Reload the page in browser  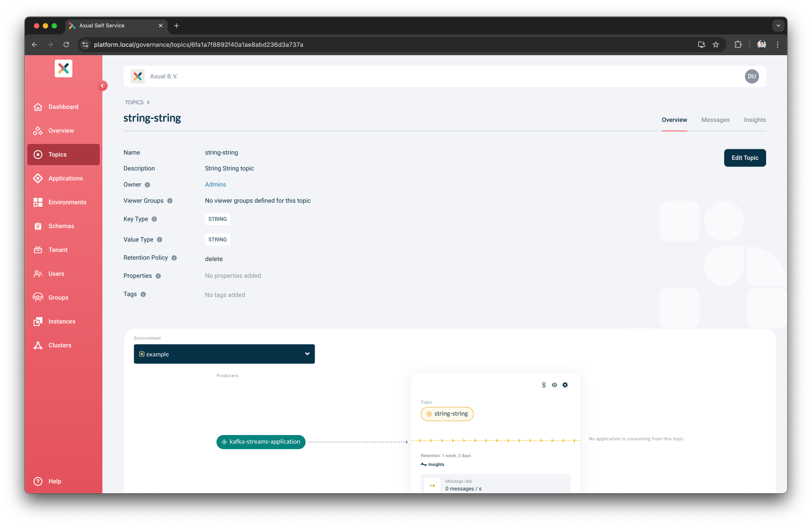coord(66,45)
